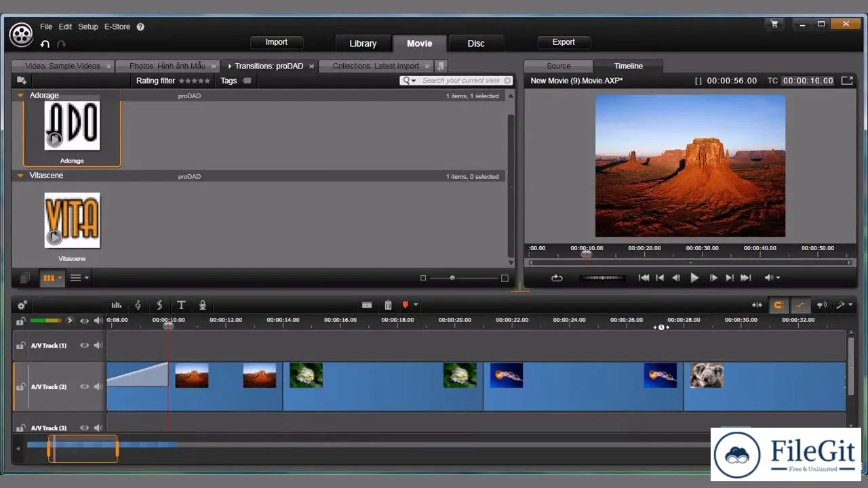The width and height of the screenshot is (868, 488).
Task: Switch to the Library tab
Action: [363, 43]
